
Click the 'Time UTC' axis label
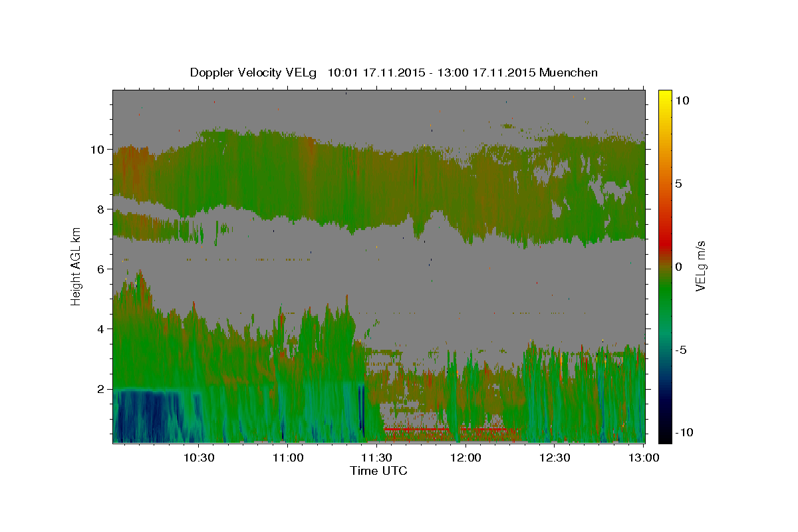tap(378, 471)
